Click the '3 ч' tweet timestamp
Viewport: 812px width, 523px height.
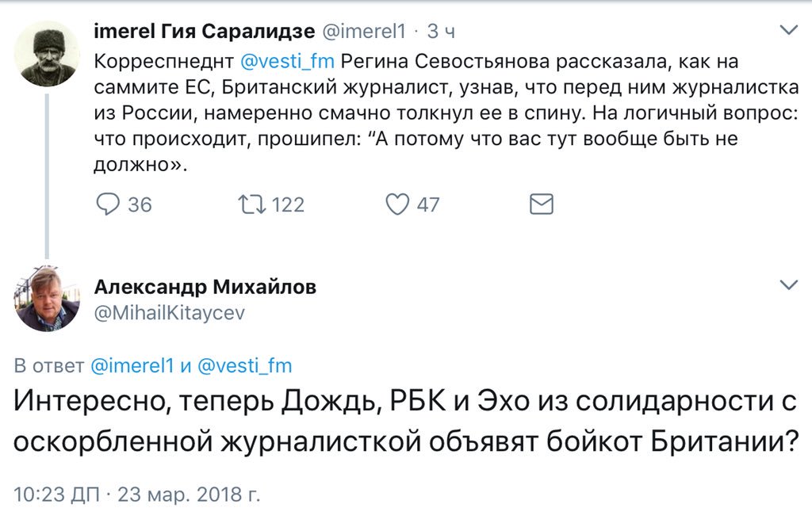click(x=441, y=32)
